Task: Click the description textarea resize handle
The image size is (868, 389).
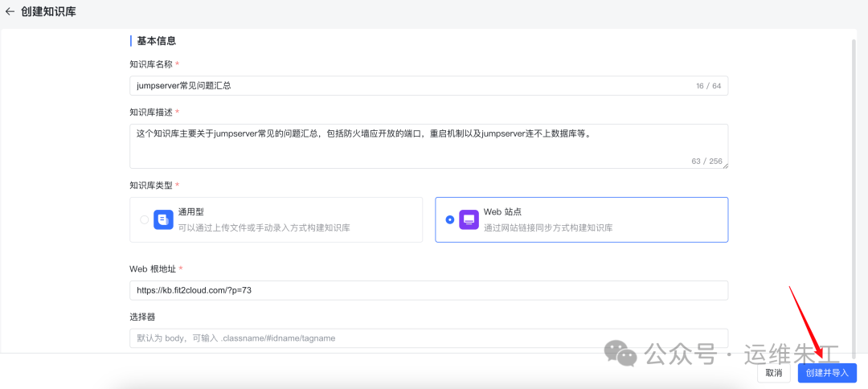Action: pos(725,165)
